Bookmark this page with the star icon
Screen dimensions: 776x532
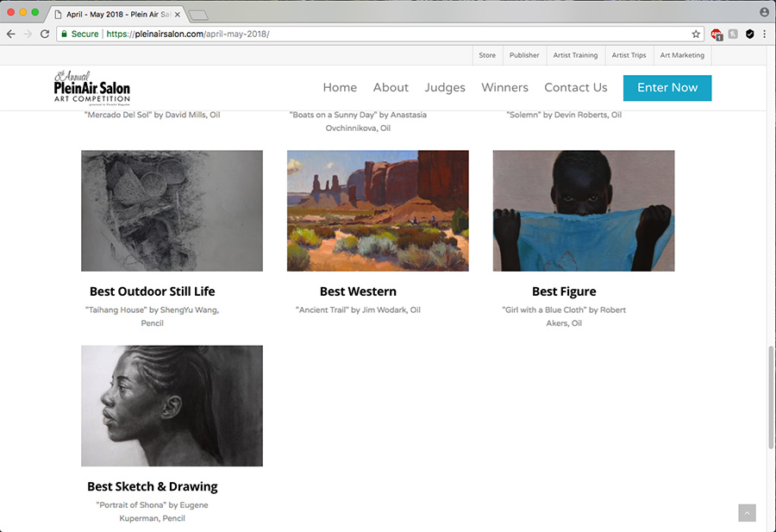(696, 34)
